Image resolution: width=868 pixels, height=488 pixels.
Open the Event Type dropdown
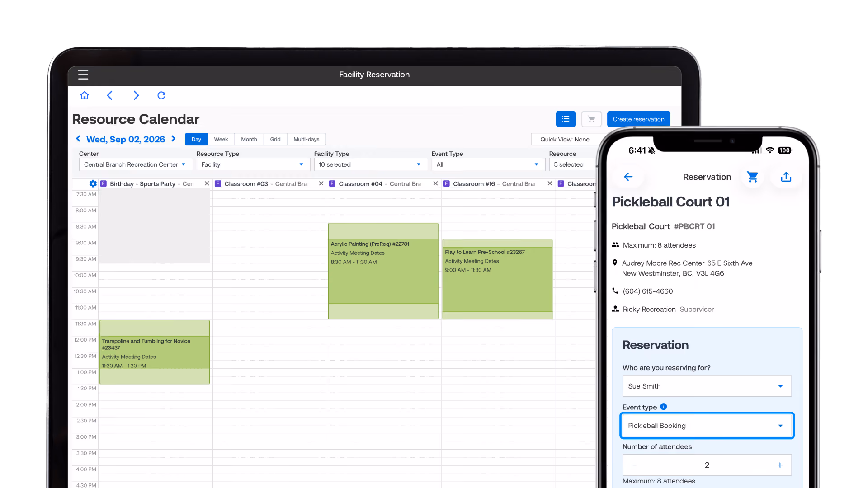point(488,164)
